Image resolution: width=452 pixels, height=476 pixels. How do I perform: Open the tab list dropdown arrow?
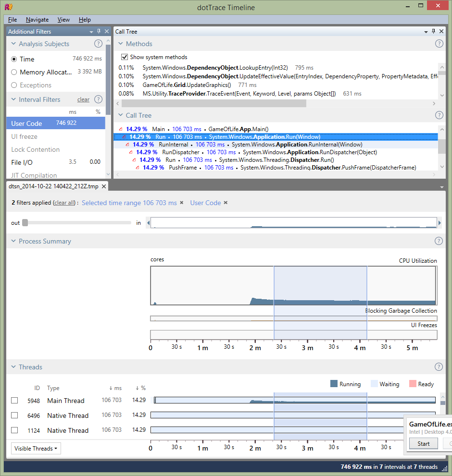coord(442,187)
